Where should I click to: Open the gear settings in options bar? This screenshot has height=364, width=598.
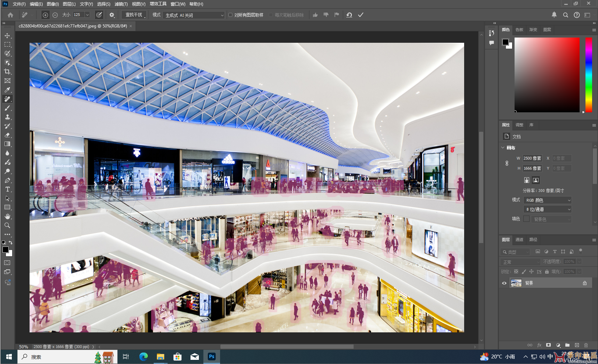[x=112, y=15]
